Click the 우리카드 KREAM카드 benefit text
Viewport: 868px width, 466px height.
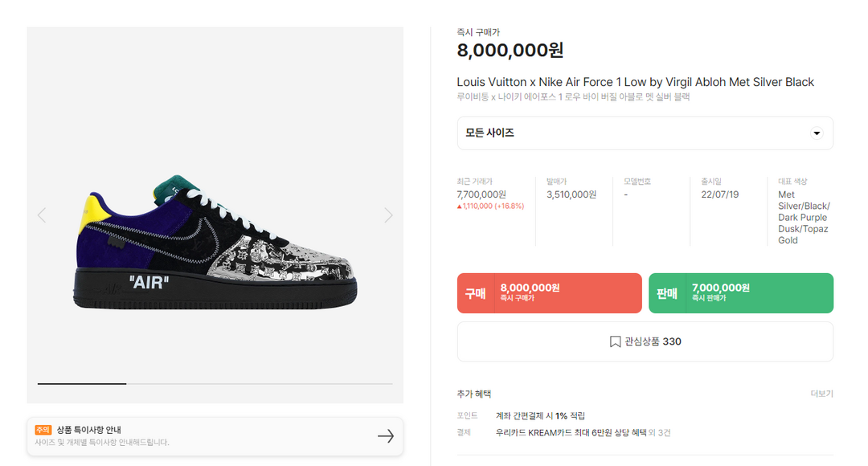[x=571, y=432]
